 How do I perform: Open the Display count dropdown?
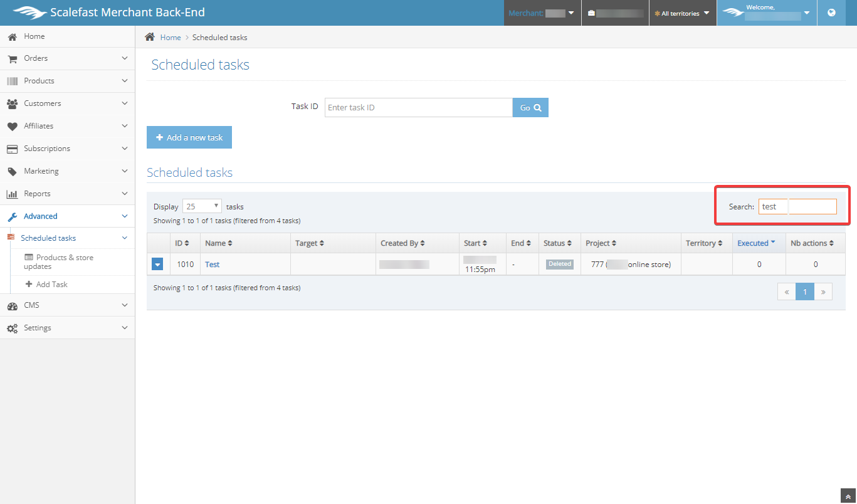(202, 206)
